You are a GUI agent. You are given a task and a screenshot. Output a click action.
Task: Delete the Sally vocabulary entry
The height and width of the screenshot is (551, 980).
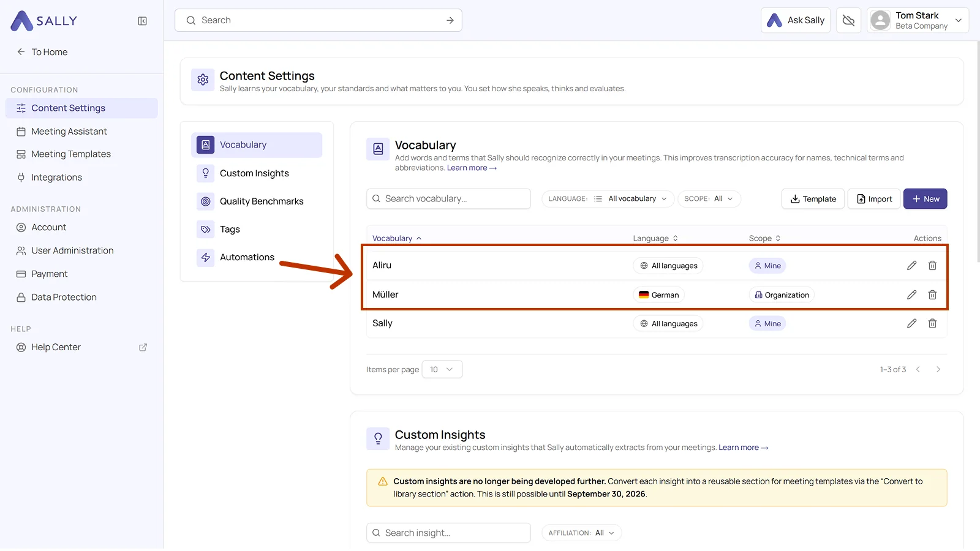tap(932, 323)
